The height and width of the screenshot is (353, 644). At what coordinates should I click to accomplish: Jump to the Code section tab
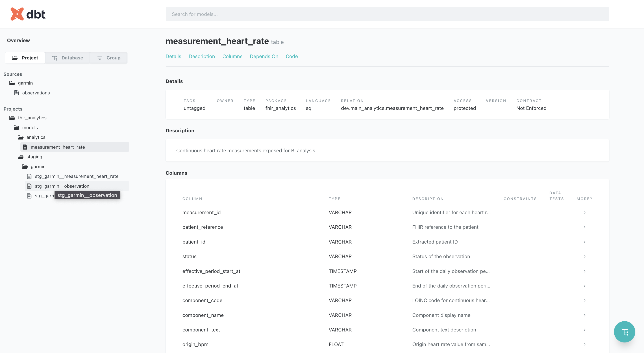(292, 56)
